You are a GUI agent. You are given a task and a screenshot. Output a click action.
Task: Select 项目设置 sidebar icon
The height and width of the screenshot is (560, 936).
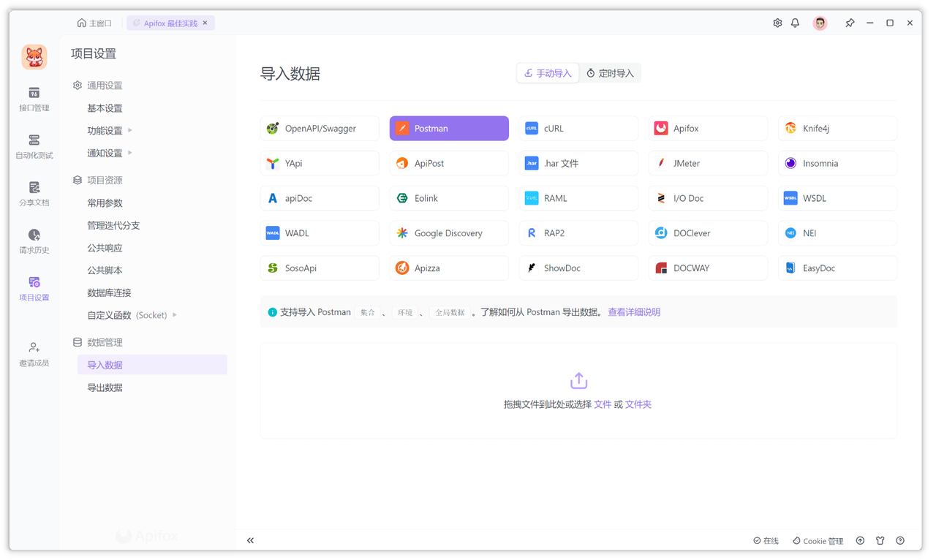pyautogui.click(x=34, y=290)
